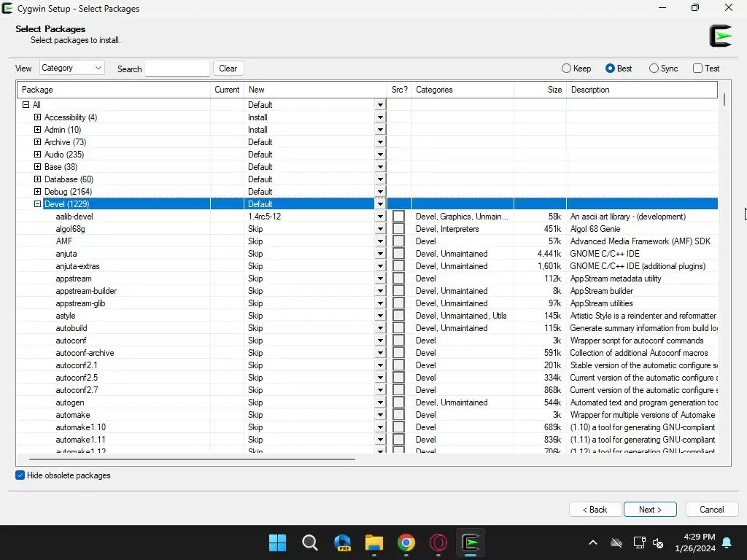Click the Current column header

(228, 90)
